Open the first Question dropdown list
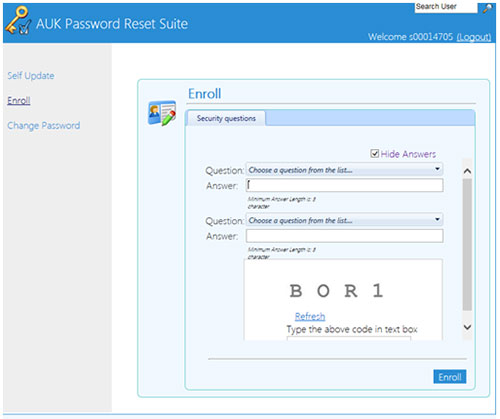Screen dimensions: 500x419 click(344, 170)
